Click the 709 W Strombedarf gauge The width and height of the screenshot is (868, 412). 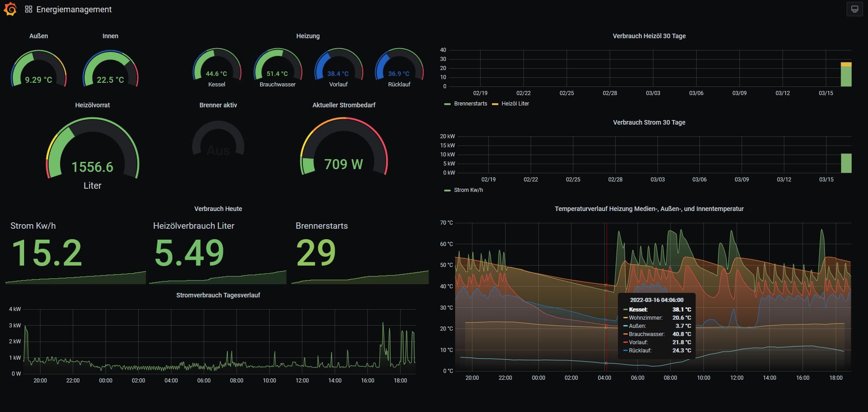tap(344, 146)
